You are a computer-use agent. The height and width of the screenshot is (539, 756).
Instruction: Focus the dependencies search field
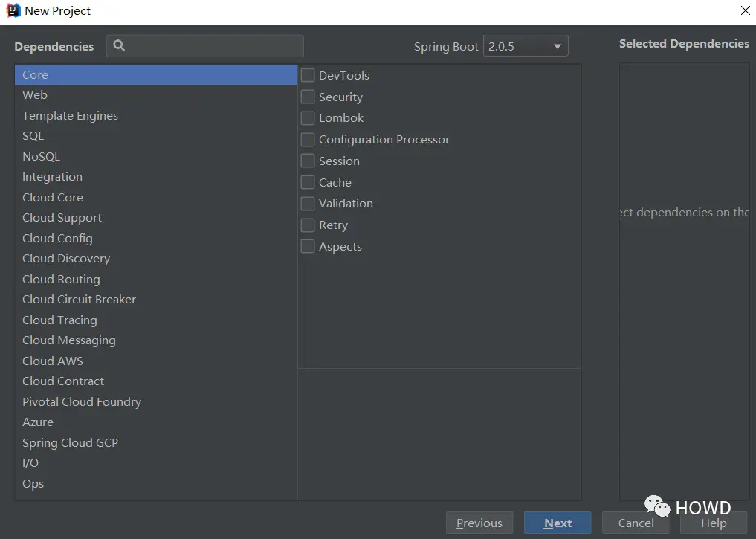click(x=205, y=46)
